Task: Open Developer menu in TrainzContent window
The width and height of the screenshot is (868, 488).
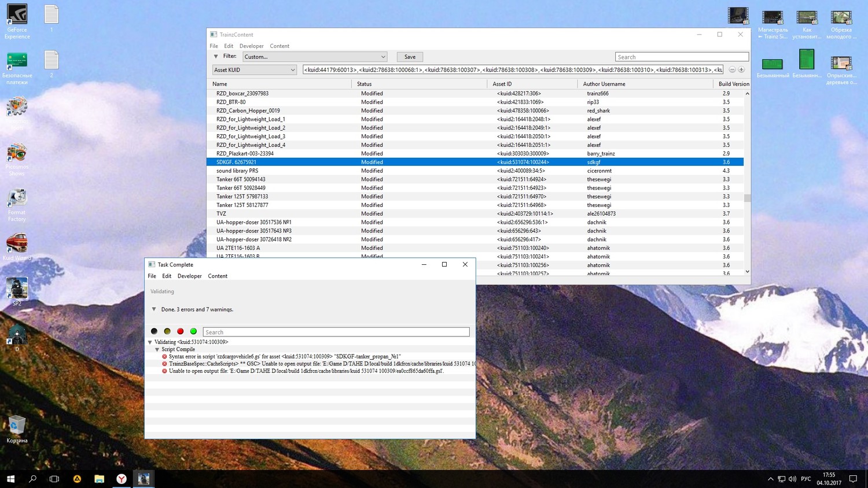Action: [x=252, y=46]
